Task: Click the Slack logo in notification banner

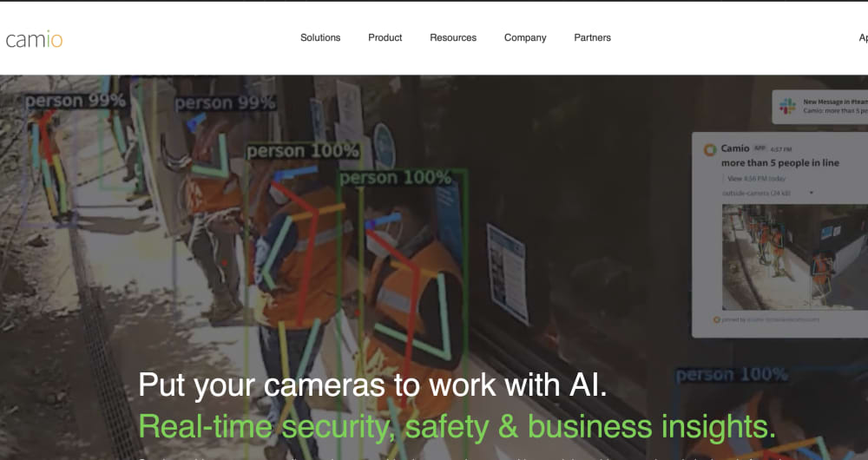Action: [787, 106]
